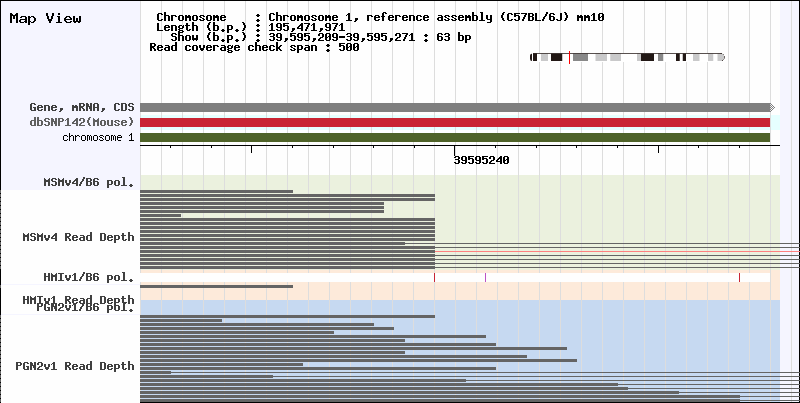The width and height of the screenshot is (800, 403).
Task: Click the PGN2v1 Read Depth label
Action: click(75, 366)
